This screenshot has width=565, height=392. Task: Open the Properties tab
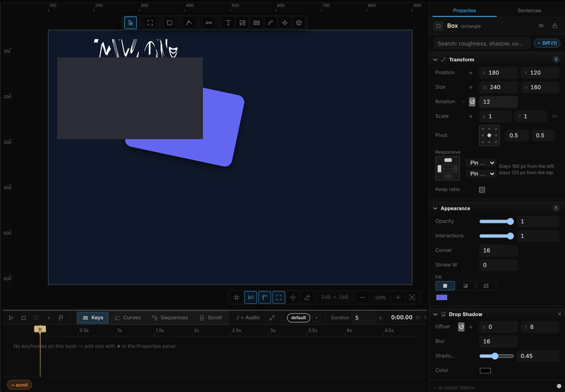coord(464,10)
